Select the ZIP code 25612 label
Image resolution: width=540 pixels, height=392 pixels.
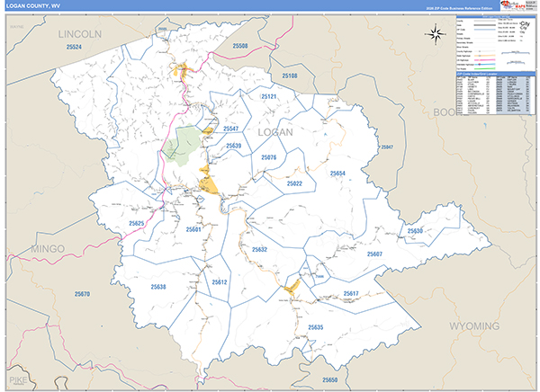pyautogui.click(x=220, y=282)
